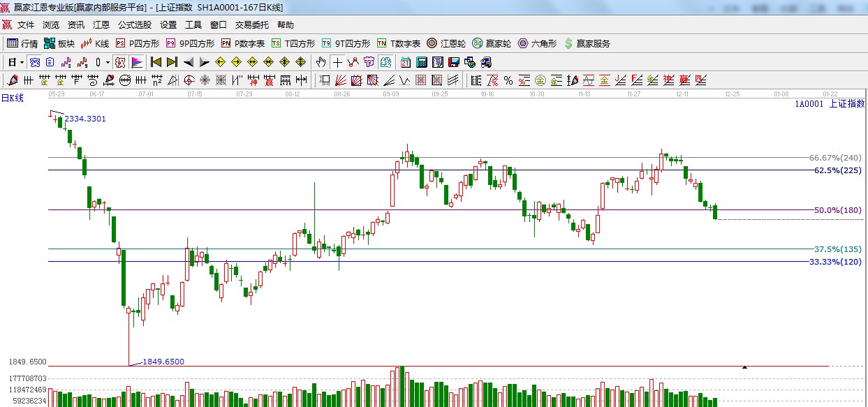Open the 交易委托 menu

(251, 25)
